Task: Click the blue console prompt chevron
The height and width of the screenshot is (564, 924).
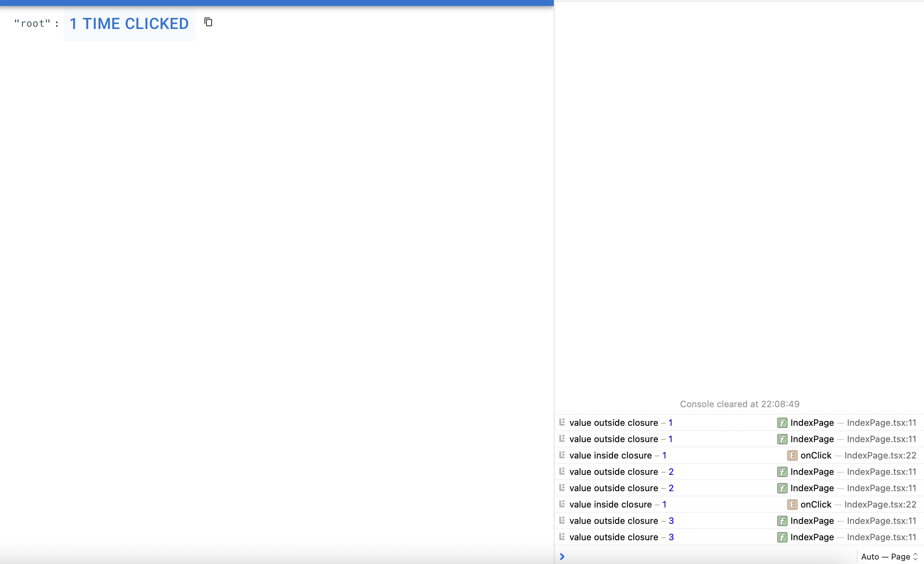Action: pyautogui.click(x=562, y=557)
